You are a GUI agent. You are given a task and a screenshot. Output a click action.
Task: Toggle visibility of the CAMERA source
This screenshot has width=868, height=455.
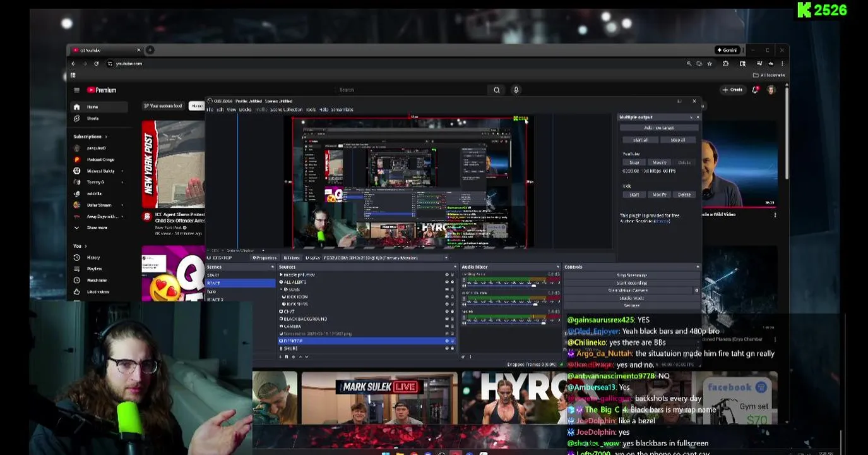pos(447,326)
